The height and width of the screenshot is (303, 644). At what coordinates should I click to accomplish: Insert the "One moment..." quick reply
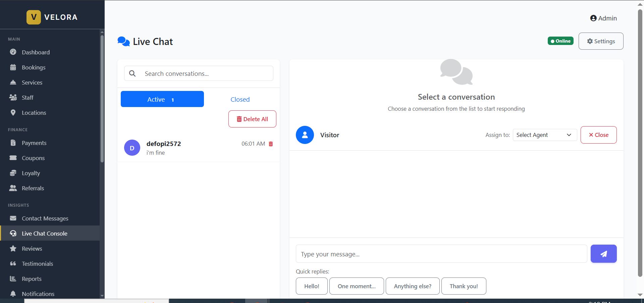coord(357,286)
